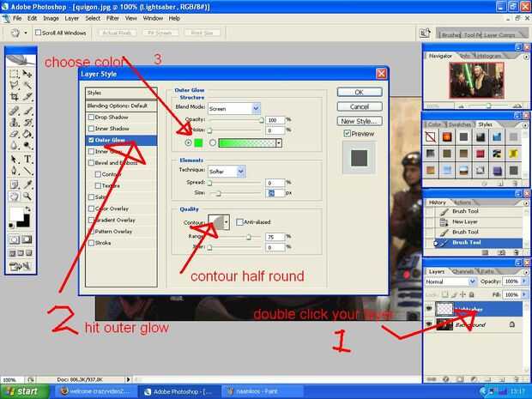Open the glow gradient picker dropdown
This screenshot has height=399, width=532.
click(279, 142)
